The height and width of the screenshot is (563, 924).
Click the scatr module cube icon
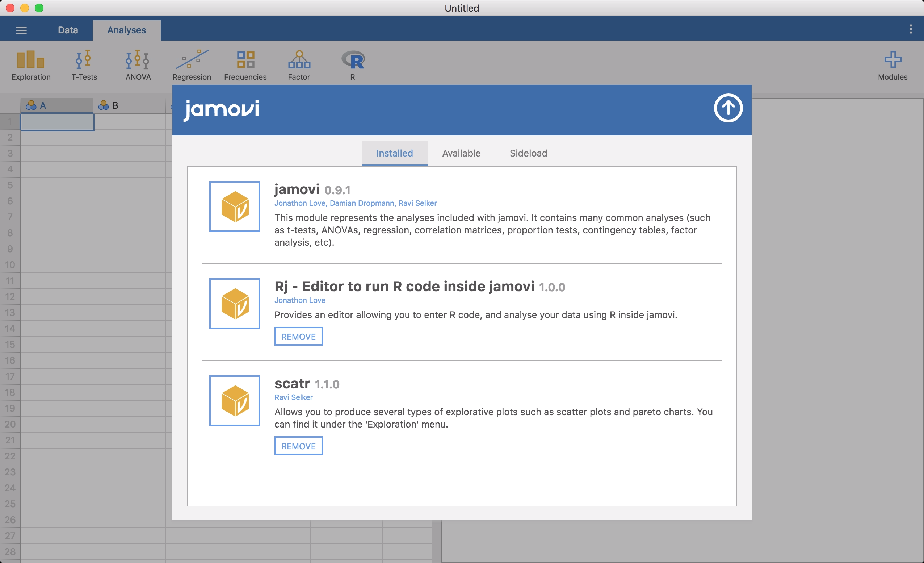pos(234,400)
